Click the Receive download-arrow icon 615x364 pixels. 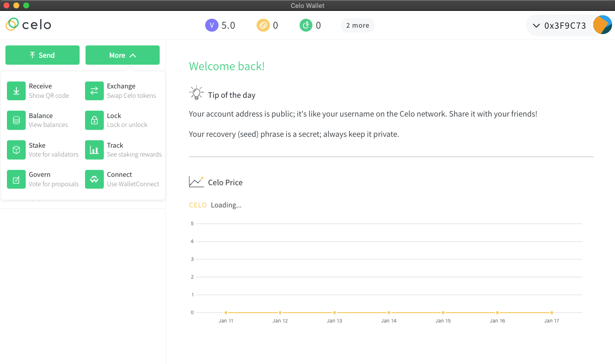16,91
